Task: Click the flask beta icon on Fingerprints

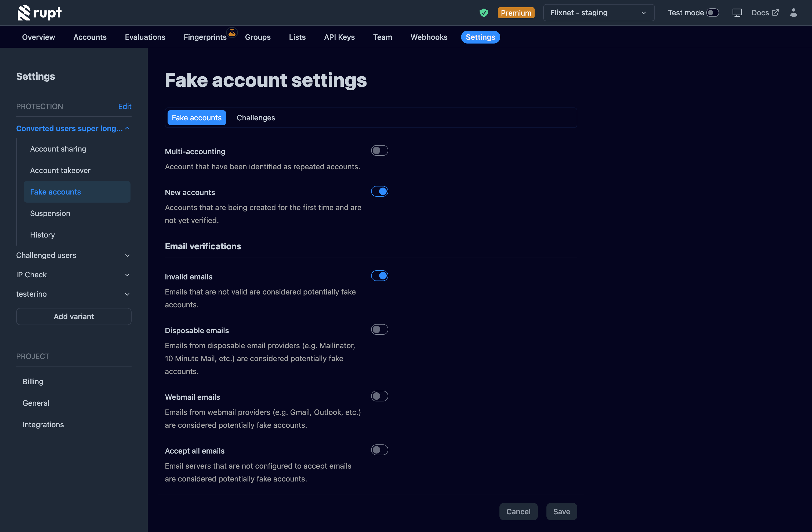Action: pos(232,33)
